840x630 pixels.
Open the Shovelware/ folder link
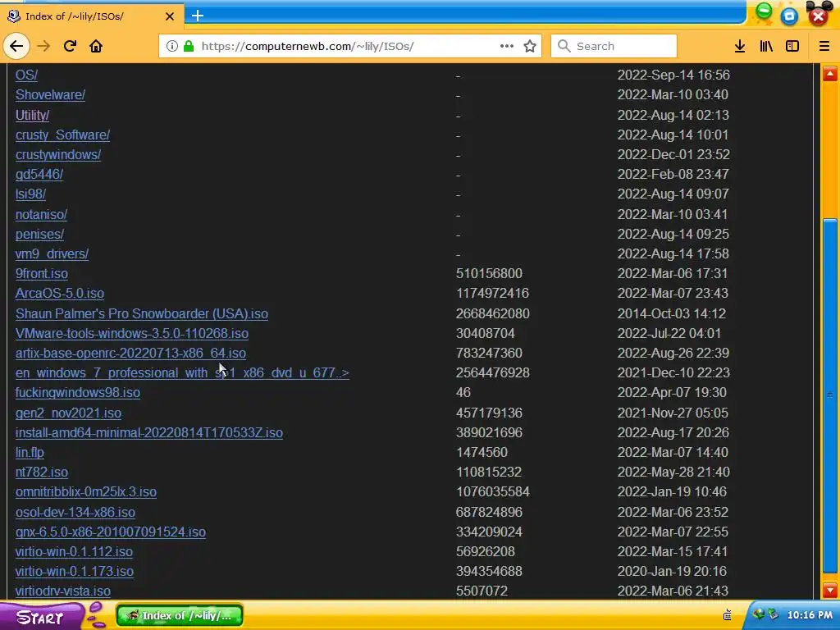click(50, 95)
